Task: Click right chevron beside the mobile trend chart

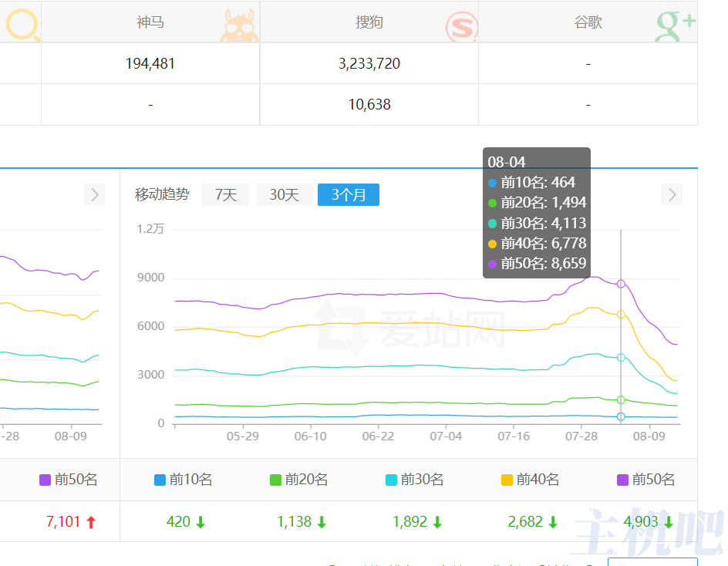Action: pyautogui.click(x=672, y=194)
